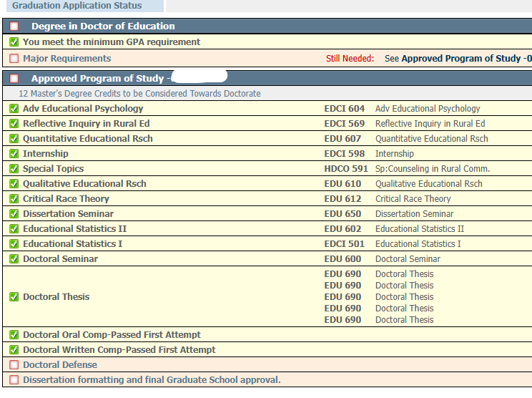
Task: Click the green check icon for Critical Race Theory
Action: point(14,199)
